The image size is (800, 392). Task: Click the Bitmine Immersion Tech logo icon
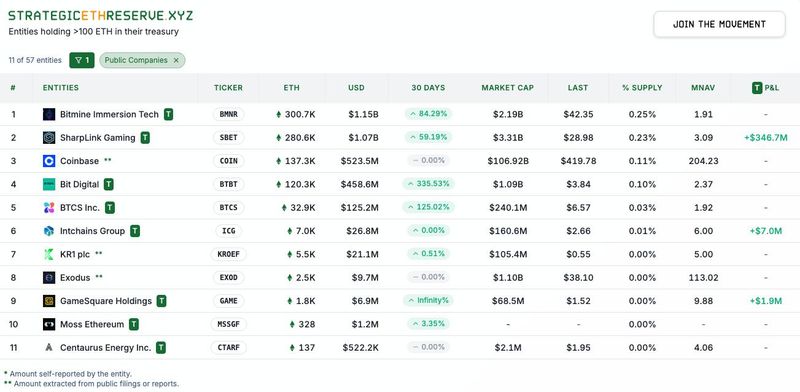pyautogui.click(x=49, y=114)
